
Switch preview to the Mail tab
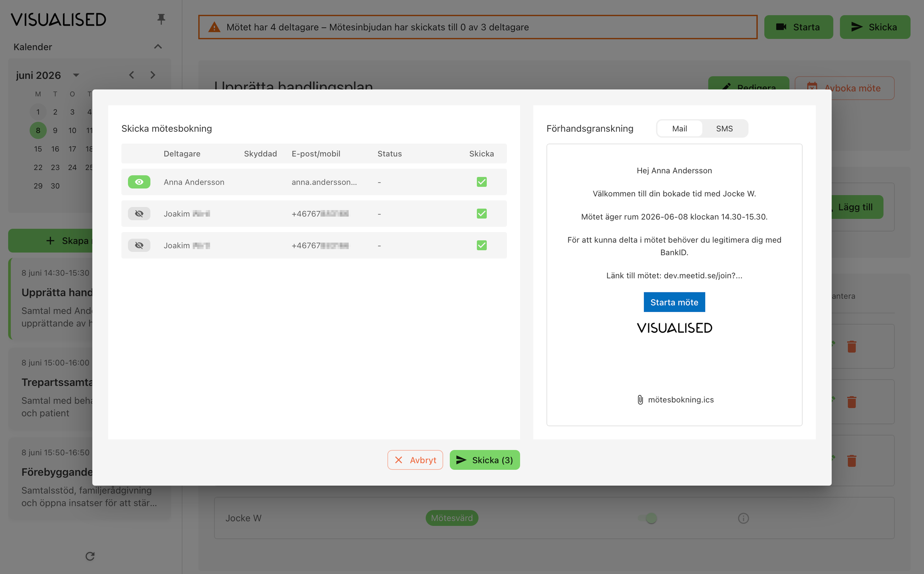(679, 128)
